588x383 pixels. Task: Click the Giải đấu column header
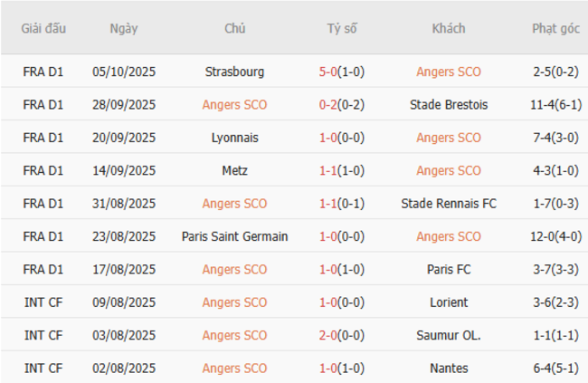(x=43, y=28)
